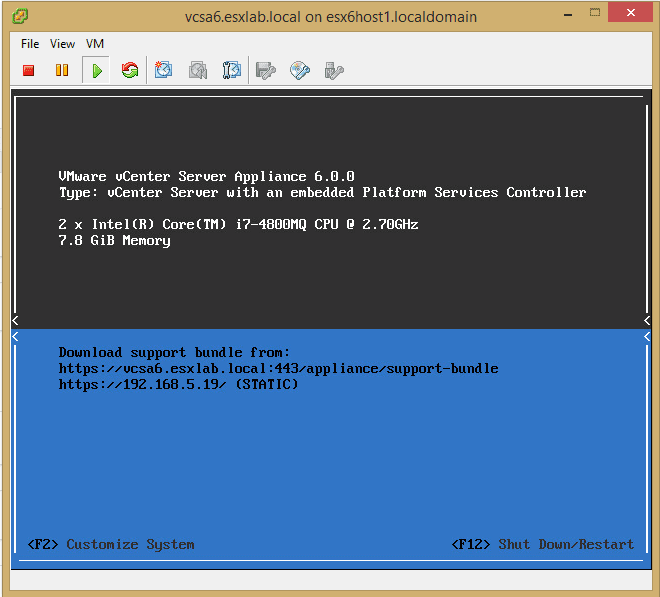Click the red Power Off toolbar icon
Viewport: 660px width, 597px height.
[x=29, y=70]
